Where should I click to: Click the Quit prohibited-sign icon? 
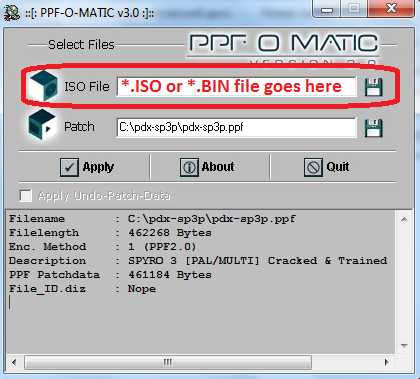tap(313, 167)
